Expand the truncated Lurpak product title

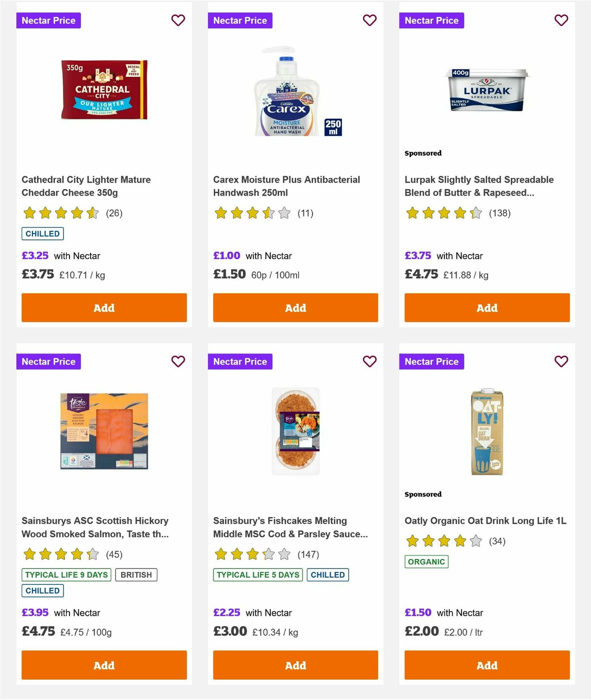pos(479,186)
